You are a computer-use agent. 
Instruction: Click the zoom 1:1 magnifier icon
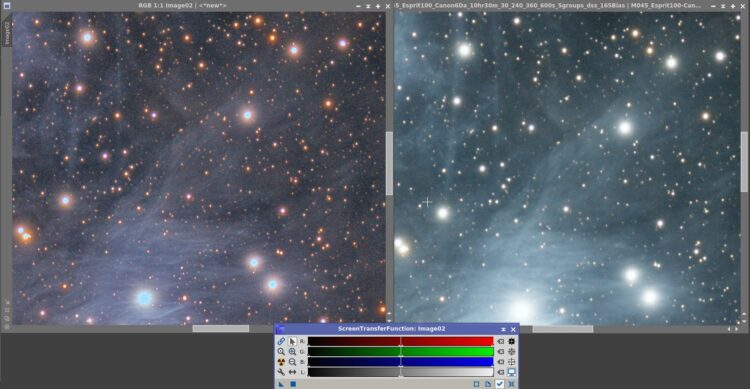tap(281, 352)
